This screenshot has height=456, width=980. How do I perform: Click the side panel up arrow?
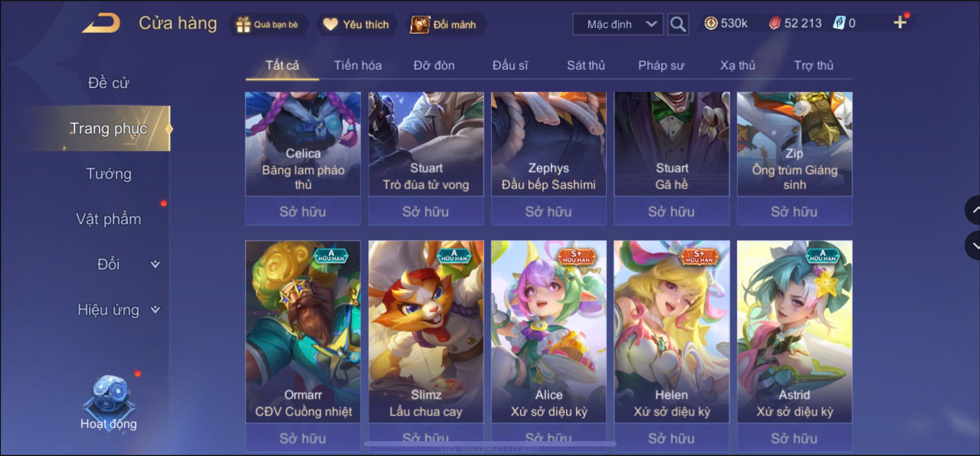(973, 211)
